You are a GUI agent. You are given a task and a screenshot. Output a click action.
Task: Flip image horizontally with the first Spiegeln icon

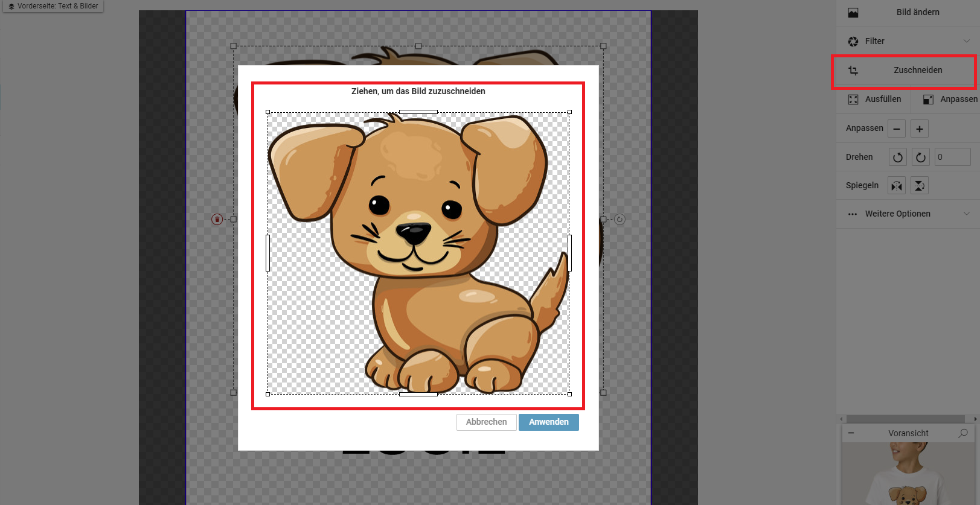[897, 186]
